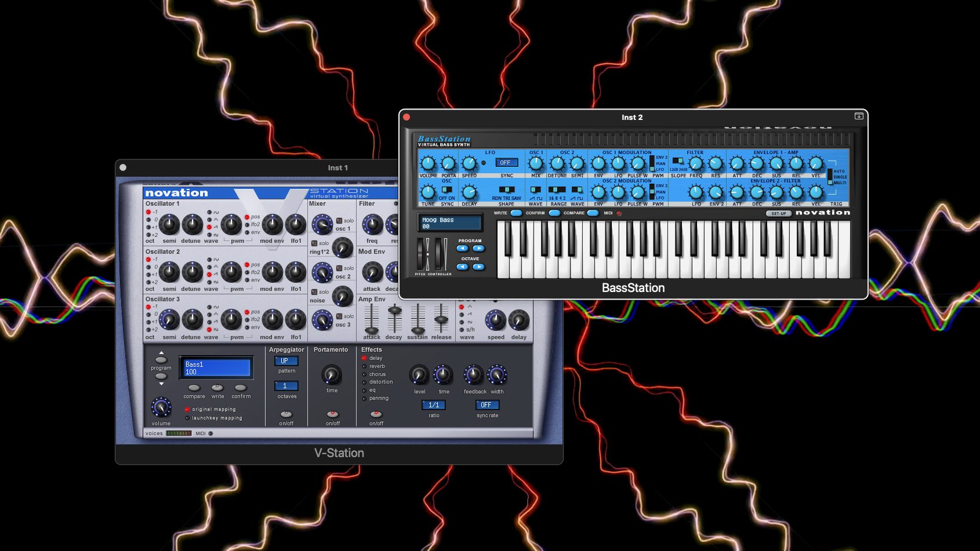Adjust the BassStation OSC 2 DETUNE knob
Screen dimensions: 980x551
coord(557,164)
